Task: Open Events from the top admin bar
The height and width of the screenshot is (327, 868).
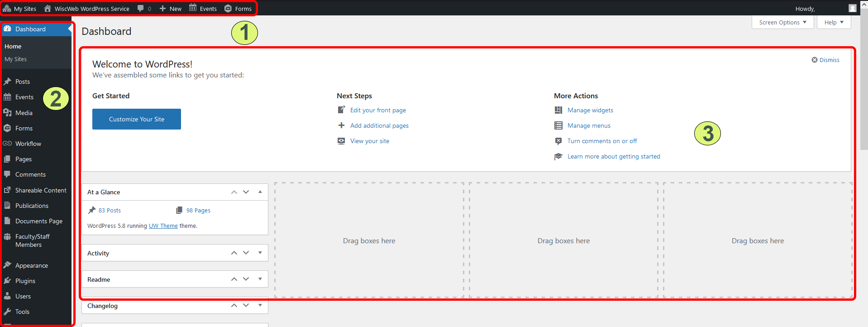Action: [203, 9]
